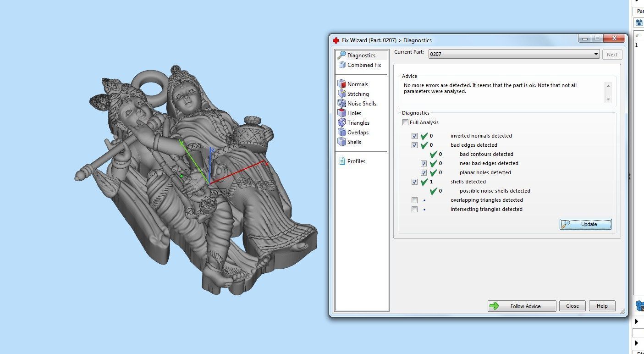Enable overlapping triangles detected checkbox
The height and width of the screenshot is (354, 644).
pos(414,200)
